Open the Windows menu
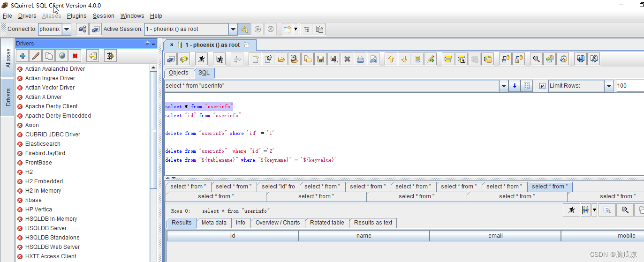644x262 pixels. [x=132, y=16]
